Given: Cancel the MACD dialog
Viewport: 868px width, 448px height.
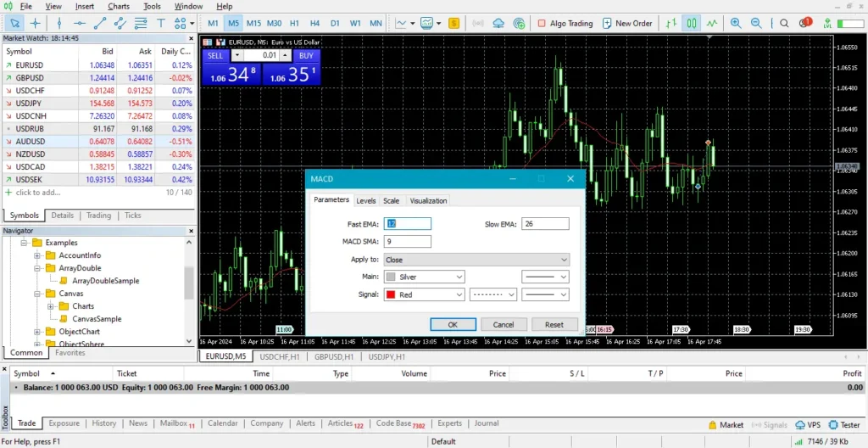Looking at the screenshot, I should point(504,325).
